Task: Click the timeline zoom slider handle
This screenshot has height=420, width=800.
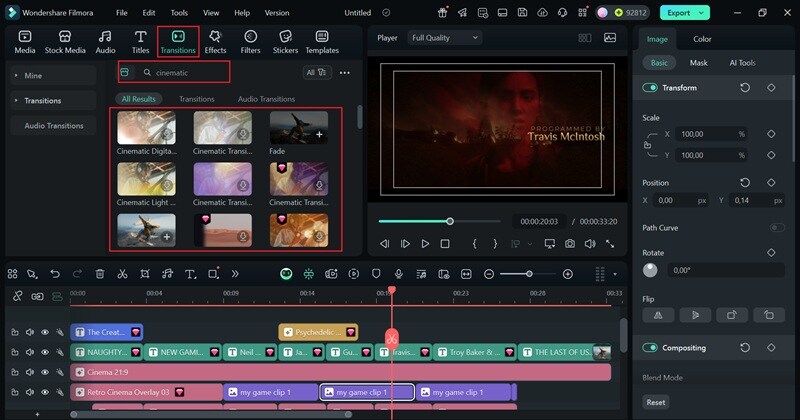Action: tap(529, 274)
